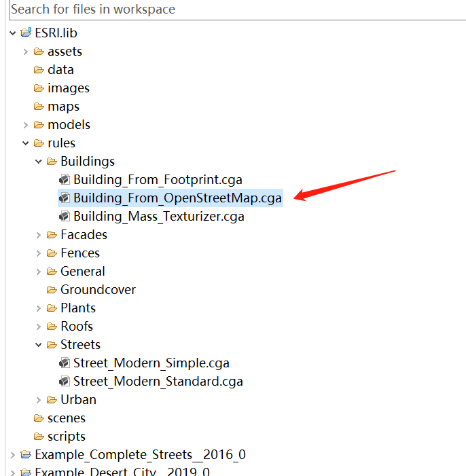Viewport: 466px width, 476px height.
Task: Click the Building_From_OpenStreetMap.cga rule file icon
Action: point(65,198)
